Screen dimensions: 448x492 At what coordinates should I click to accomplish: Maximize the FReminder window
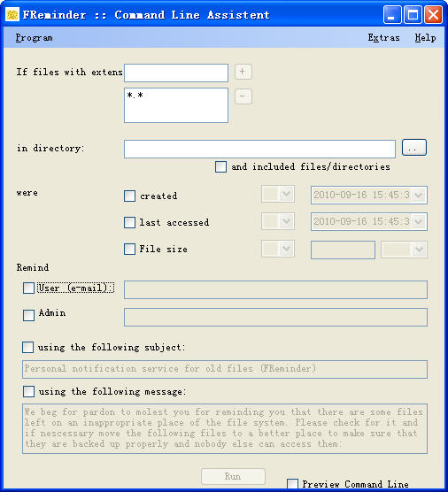(x=413, y=14)
